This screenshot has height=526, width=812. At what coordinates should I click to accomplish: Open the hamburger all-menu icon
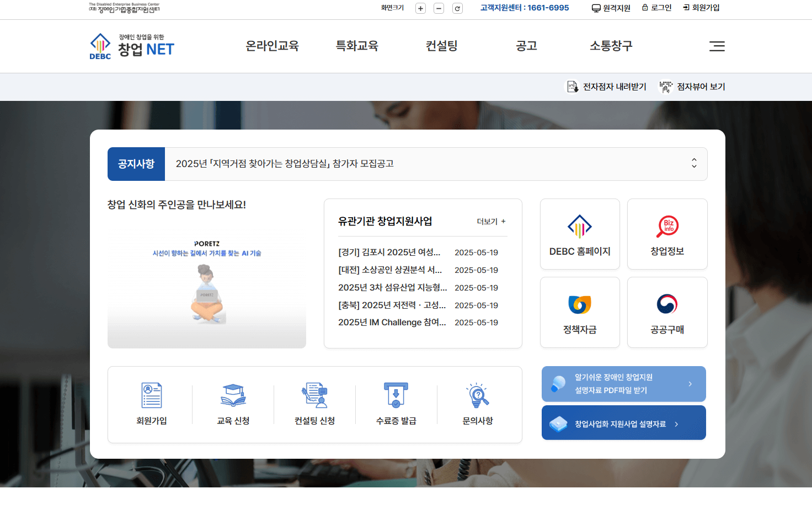pos(717,46)
